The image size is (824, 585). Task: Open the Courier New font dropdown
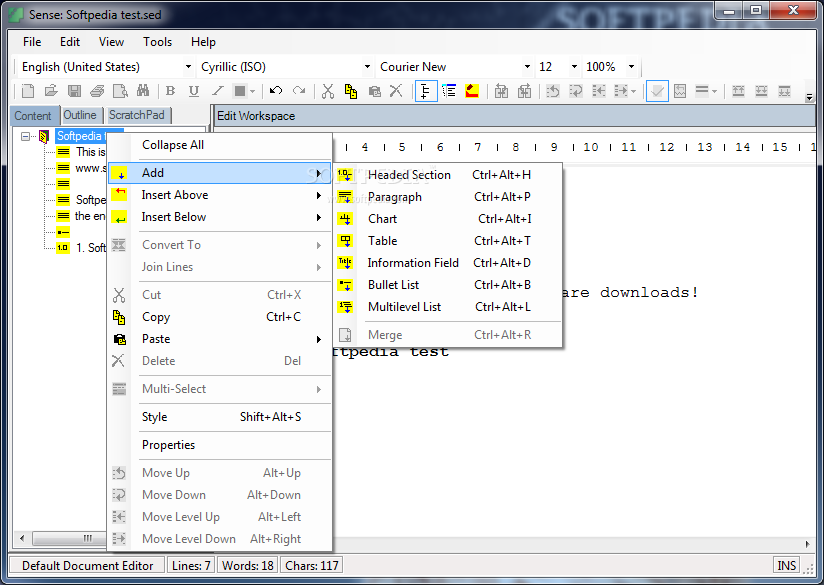[x=527, y=67]
